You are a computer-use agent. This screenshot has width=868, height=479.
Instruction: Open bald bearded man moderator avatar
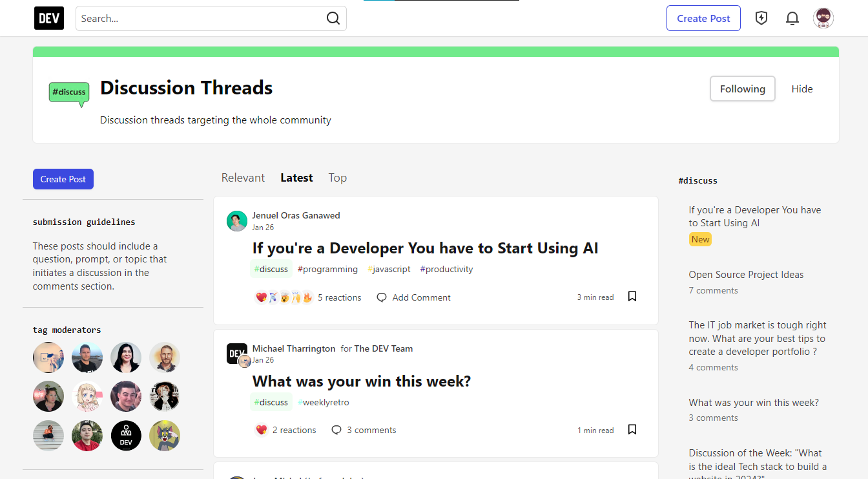pyautogui.click(x=165, y=357)
